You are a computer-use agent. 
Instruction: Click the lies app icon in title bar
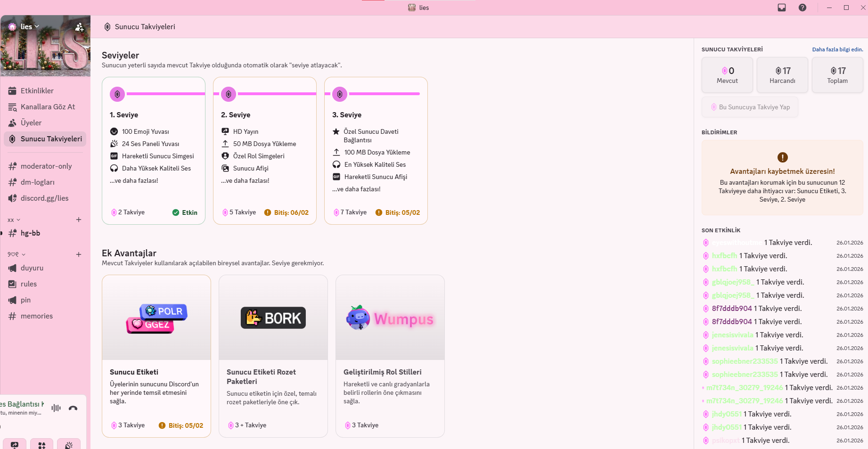click(412, 8)
